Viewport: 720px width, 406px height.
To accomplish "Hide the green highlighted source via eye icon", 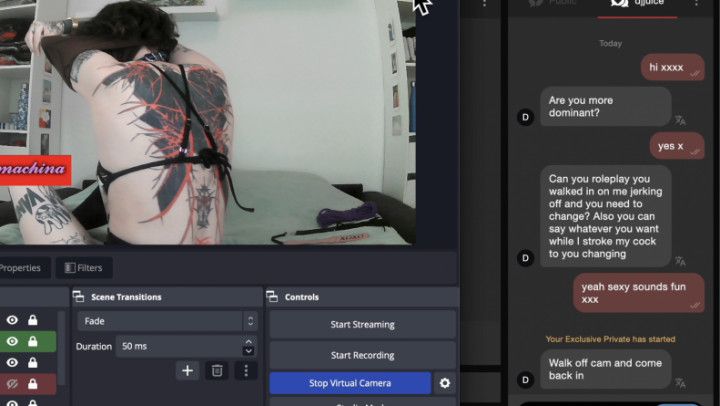I will (13, 341).
